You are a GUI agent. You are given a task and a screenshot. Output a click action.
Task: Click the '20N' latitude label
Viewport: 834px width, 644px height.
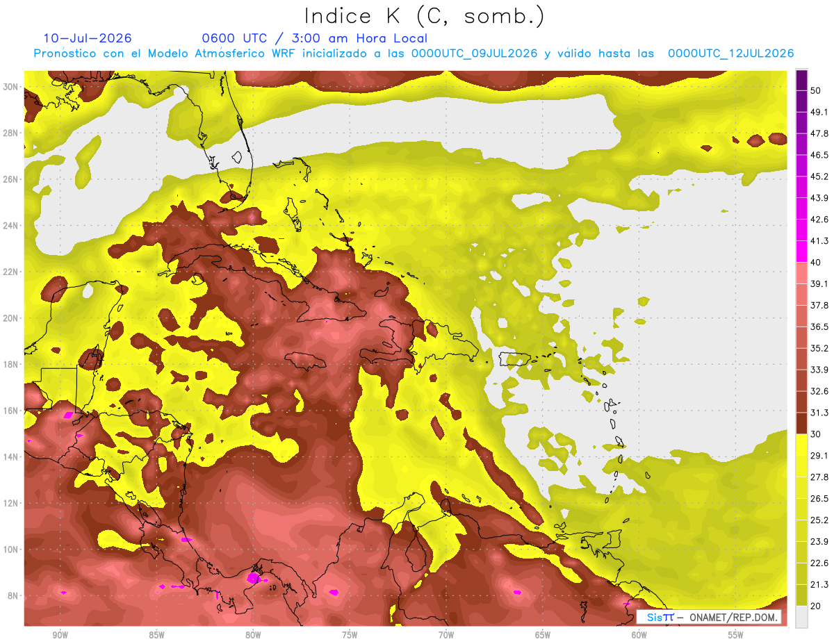coord(10,318)
